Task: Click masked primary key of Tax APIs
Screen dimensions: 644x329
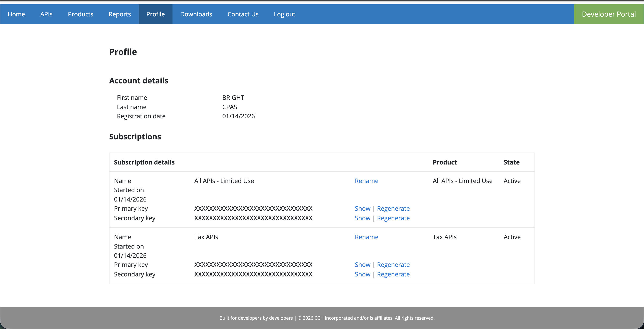Action: [x=253, y=265]
